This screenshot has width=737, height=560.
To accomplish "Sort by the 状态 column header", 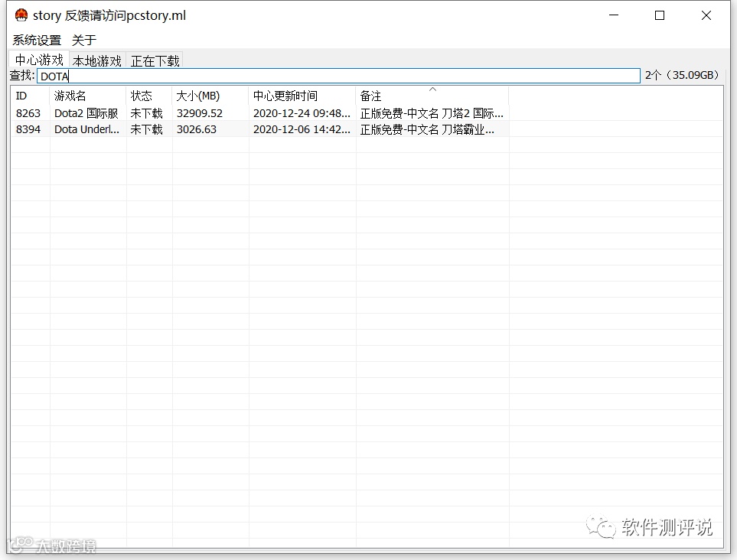I will click(x=149, y=96).
